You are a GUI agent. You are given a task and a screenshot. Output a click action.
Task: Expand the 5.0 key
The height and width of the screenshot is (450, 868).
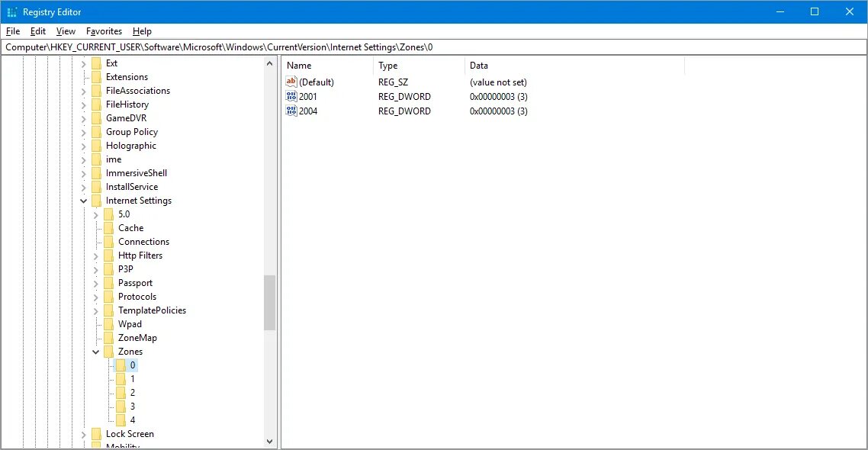(x=96, y=215)
